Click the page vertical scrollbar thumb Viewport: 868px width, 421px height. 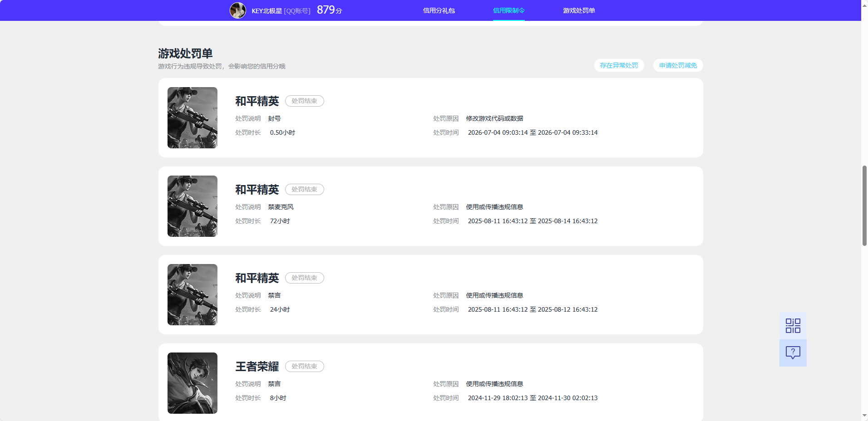[864, 206]
